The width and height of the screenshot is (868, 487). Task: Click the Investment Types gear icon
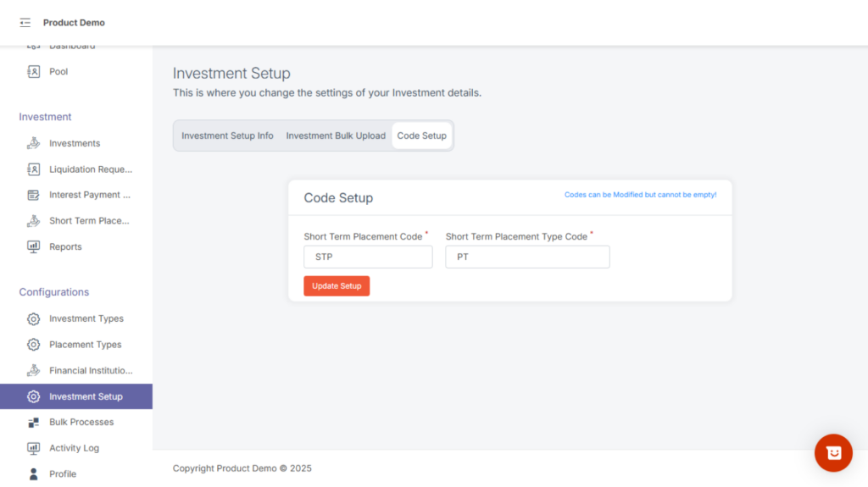34,318
